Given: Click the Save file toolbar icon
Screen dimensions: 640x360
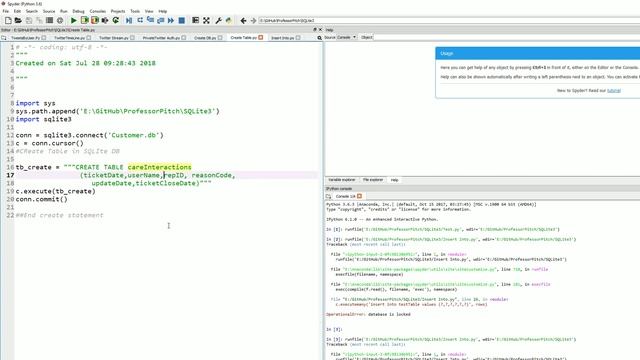Looking at the screenshot, I should [x=29, y=20].
